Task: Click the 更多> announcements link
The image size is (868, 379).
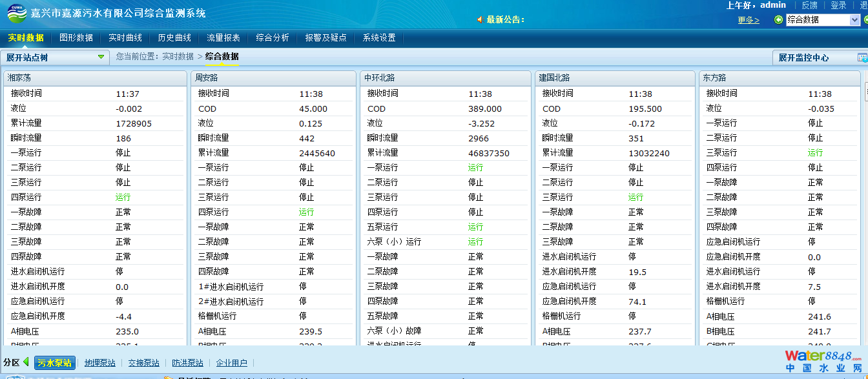Action: [x=749, y=20]
